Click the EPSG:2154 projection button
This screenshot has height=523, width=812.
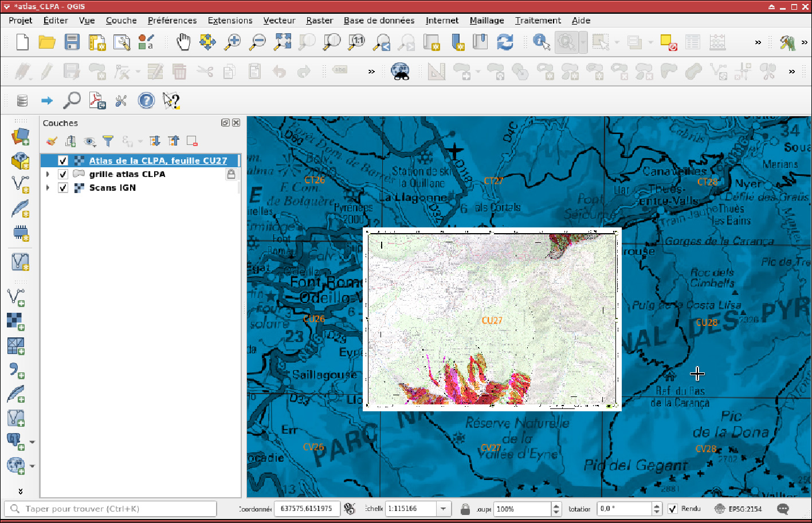[739, 509]
